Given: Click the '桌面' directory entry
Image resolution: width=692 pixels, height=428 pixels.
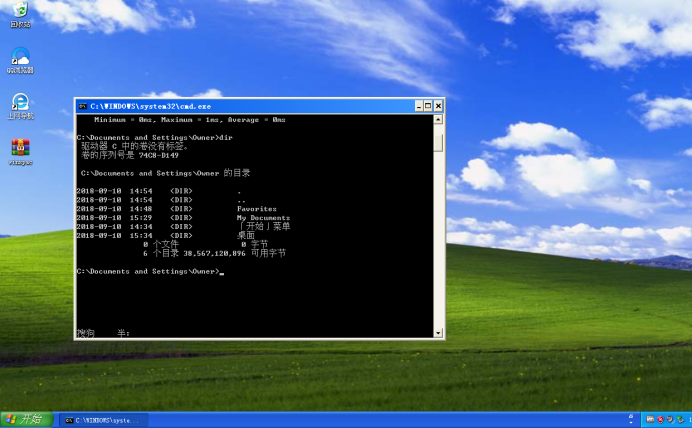Looking at the screenshot, I should pyautogui.click(x=246, y=235).
